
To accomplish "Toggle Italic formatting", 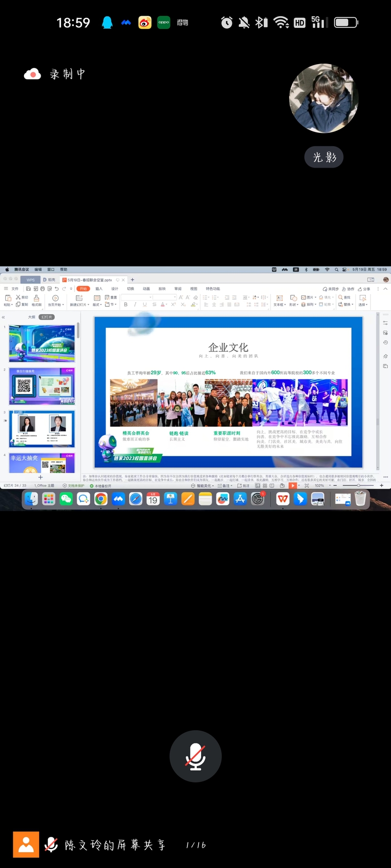I will [135, 304].
